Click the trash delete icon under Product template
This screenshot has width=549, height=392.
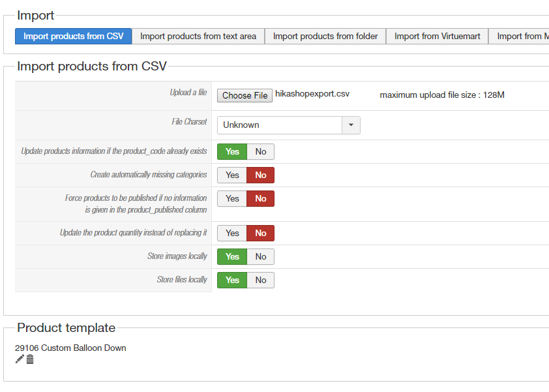[30, 359]
